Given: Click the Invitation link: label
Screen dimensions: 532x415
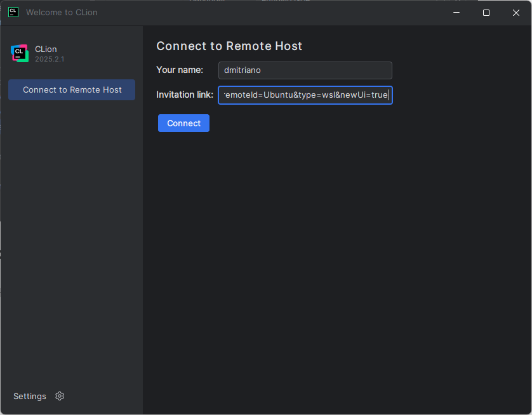Looking at the screenshot, I should click(185, 95).
